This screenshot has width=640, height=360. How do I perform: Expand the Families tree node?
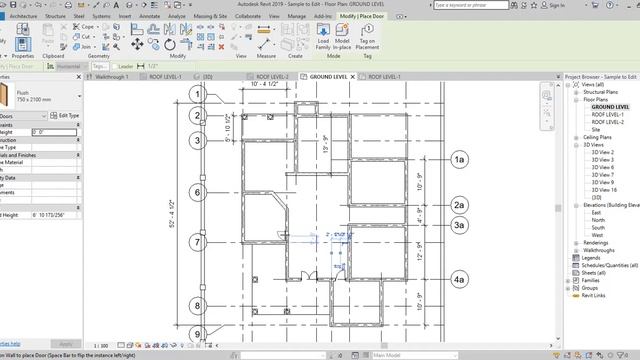pos(568,281)
